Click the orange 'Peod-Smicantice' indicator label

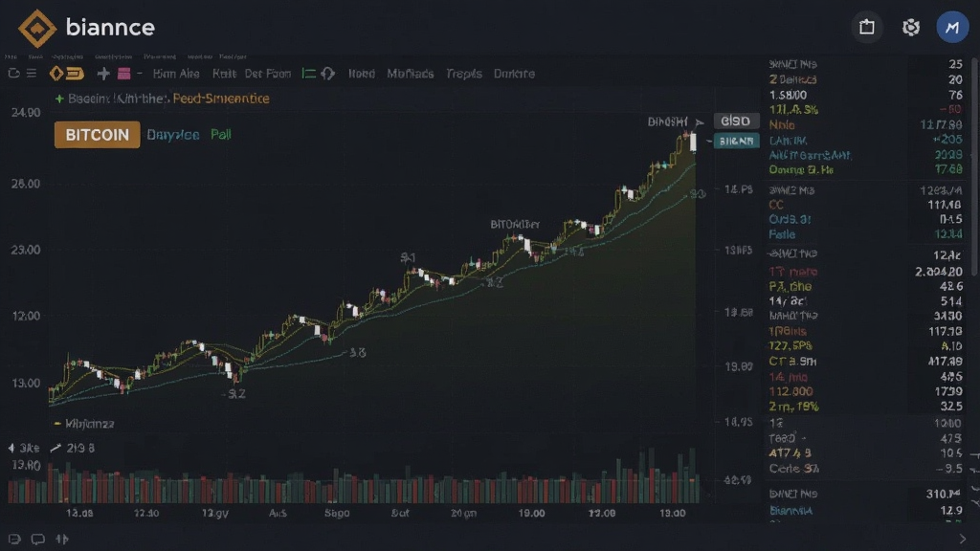pyautogui.click(x=221, y=99)
